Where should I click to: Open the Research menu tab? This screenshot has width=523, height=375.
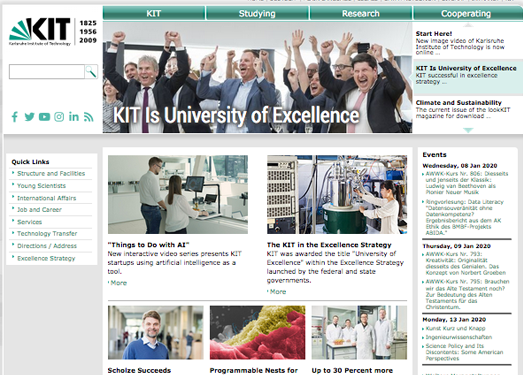tap(361, 14)
